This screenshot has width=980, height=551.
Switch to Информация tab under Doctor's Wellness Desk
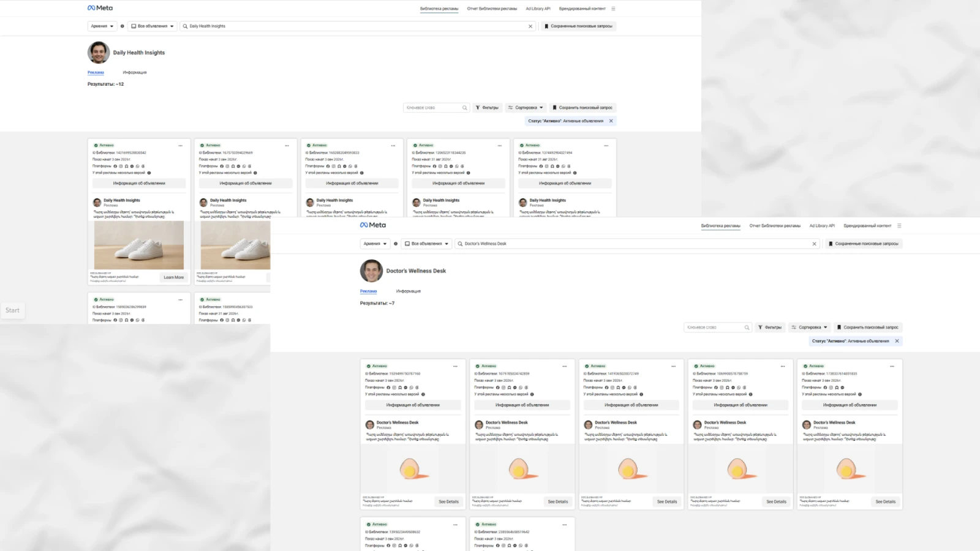point(408,291)
